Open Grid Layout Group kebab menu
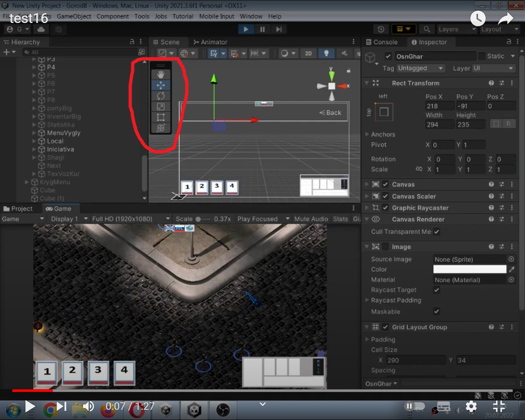The image size is (525, 420). click(x=512, y=327)
